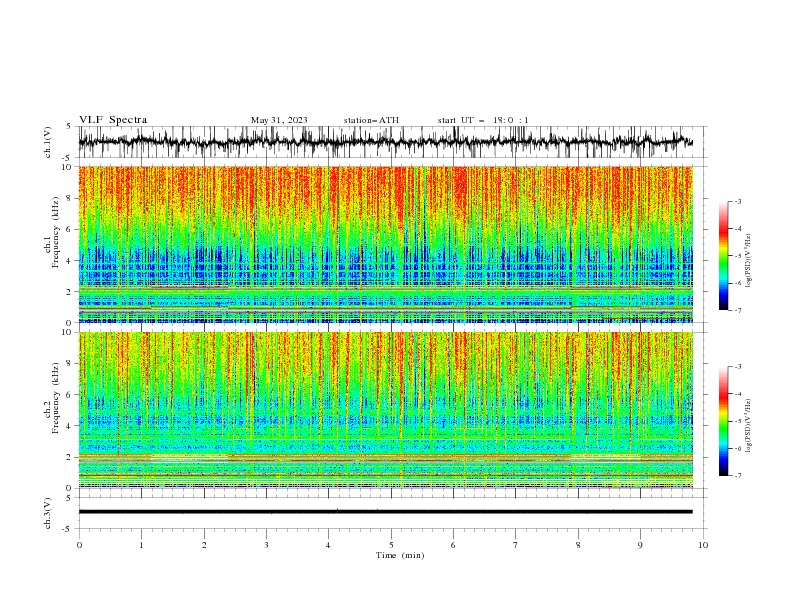Click the time axis tick label '0'
Viewport: 792px width, 612px height.
pos(79,545)
